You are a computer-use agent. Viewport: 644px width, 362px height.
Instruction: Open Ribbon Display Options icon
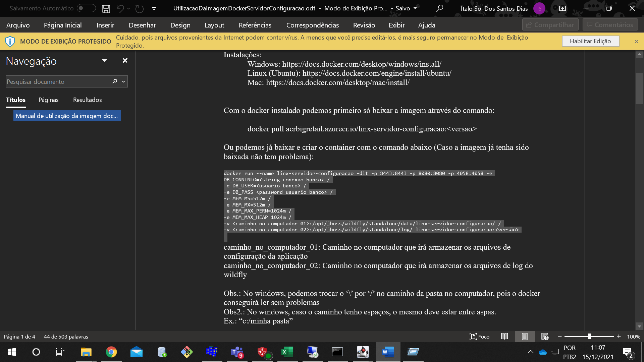point(562,8)
